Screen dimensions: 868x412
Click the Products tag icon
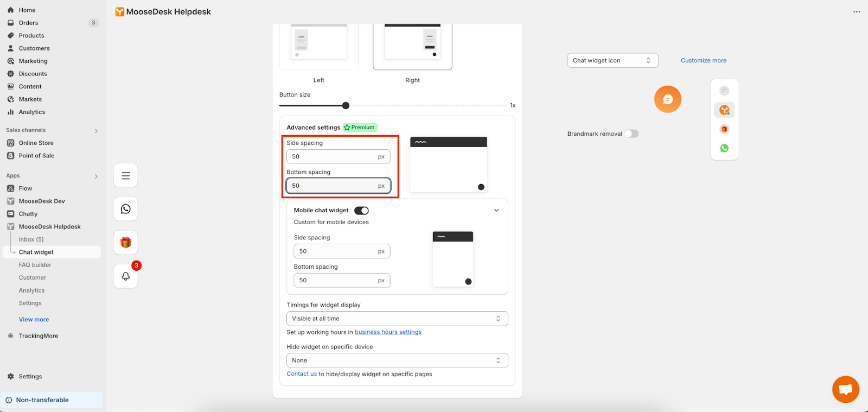[10, 35]
